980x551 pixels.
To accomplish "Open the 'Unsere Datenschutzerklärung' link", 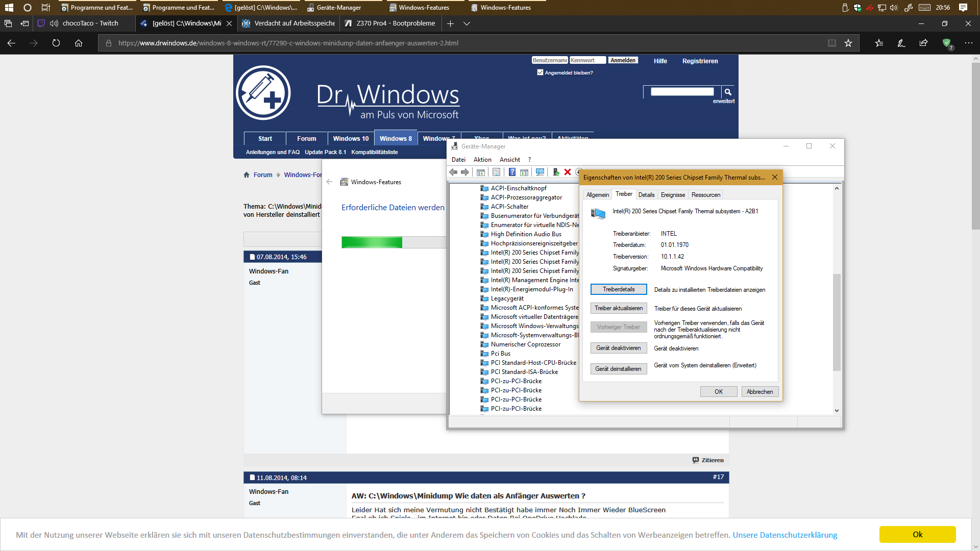I will coord(785,535).
